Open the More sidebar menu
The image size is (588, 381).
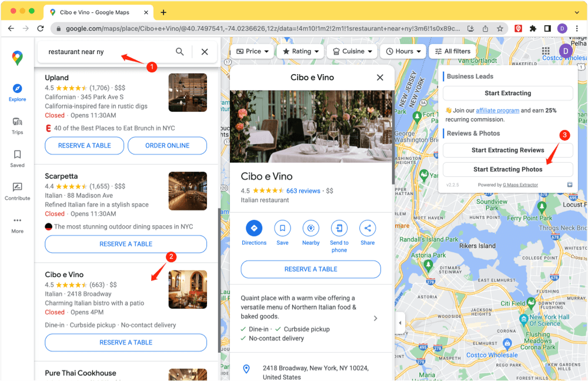click(17, 225)
